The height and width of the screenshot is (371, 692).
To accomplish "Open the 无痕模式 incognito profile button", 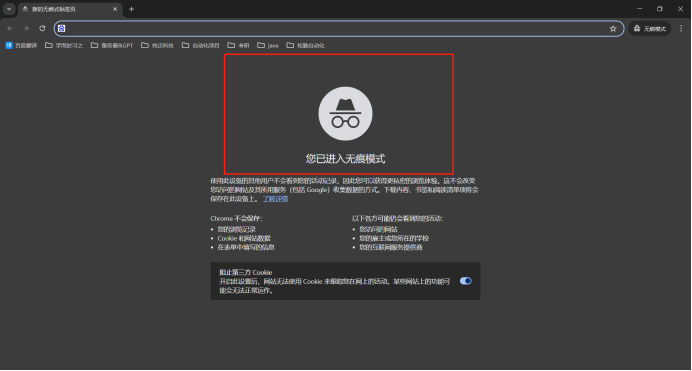I will pos(650,29).
